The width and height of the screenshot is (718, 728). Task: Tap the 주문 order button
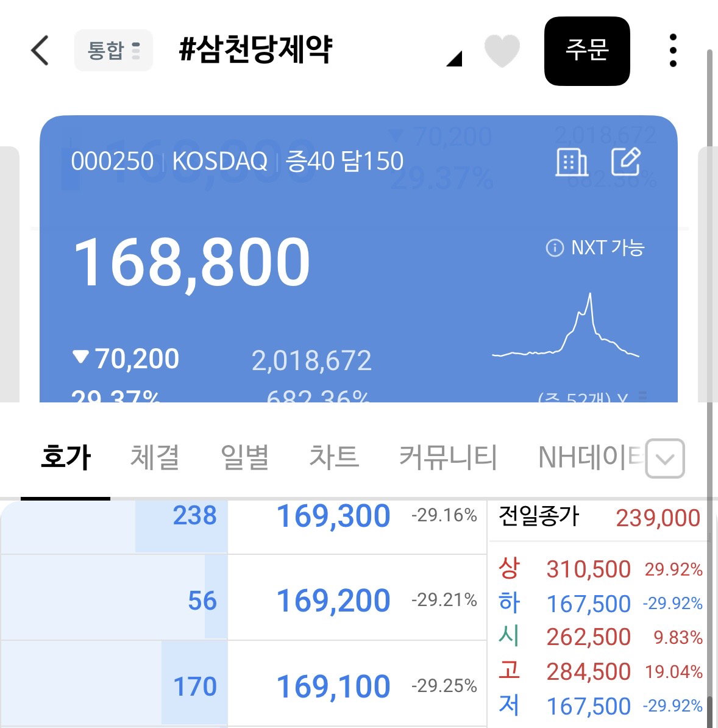click(587, 51)
